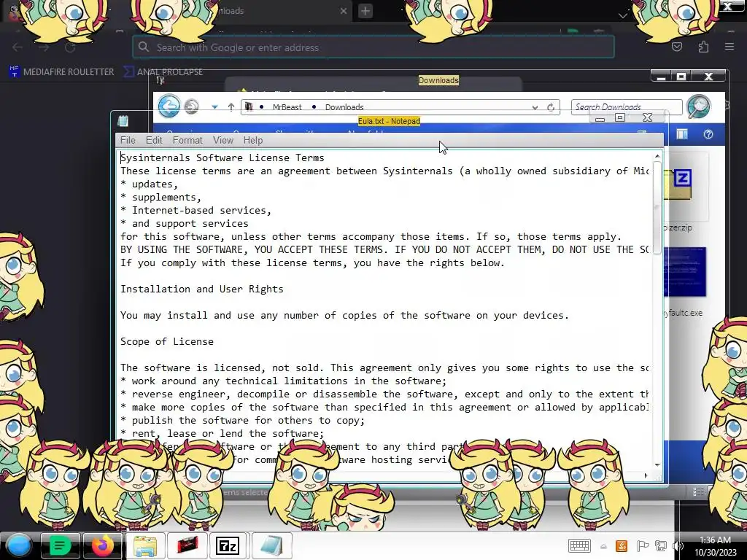Switch to File Explorer on the taskbar
The width and height of the screenshot is (747, 560).
[145, 545]
